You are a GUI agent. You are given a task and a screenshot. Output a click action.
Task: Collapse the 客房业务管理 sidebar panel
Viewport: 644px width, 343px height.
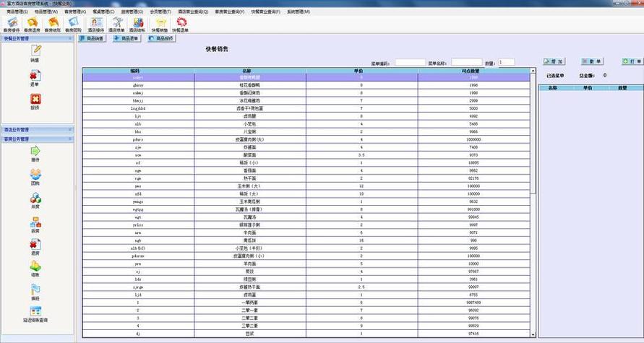point(70,138)
